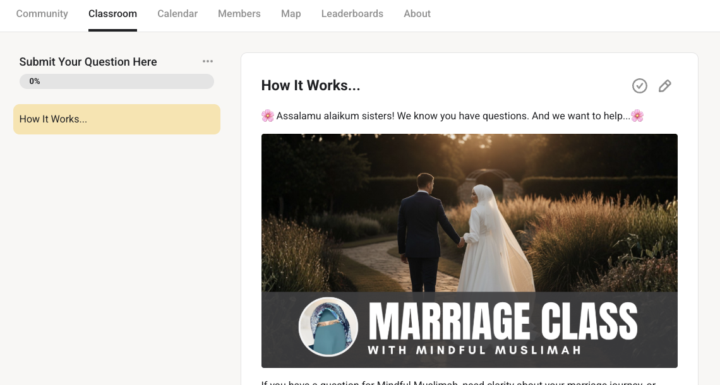Mark lesson complete with checkmark icon

click(x=639, y=86)
